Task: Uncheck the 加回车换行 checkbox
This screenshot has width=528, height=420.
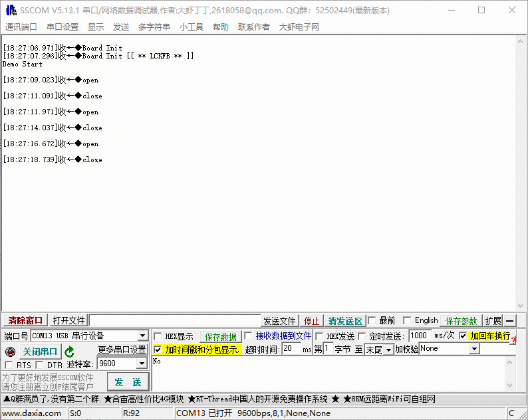Action: coord(463,336)
